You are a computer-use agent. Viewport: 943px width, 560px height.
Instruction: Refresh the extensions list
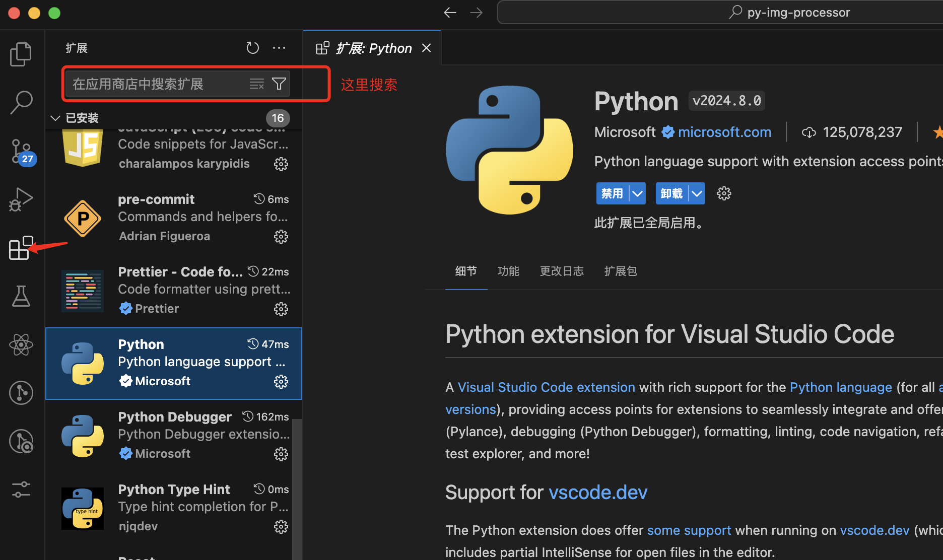252,48
